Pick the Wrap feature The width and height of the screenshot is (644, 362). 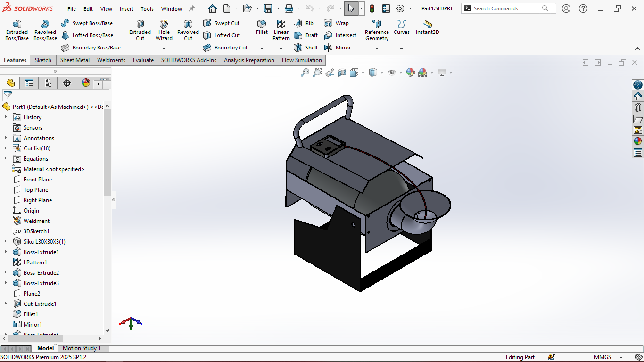pyautogui.click(x=337, y=23)
